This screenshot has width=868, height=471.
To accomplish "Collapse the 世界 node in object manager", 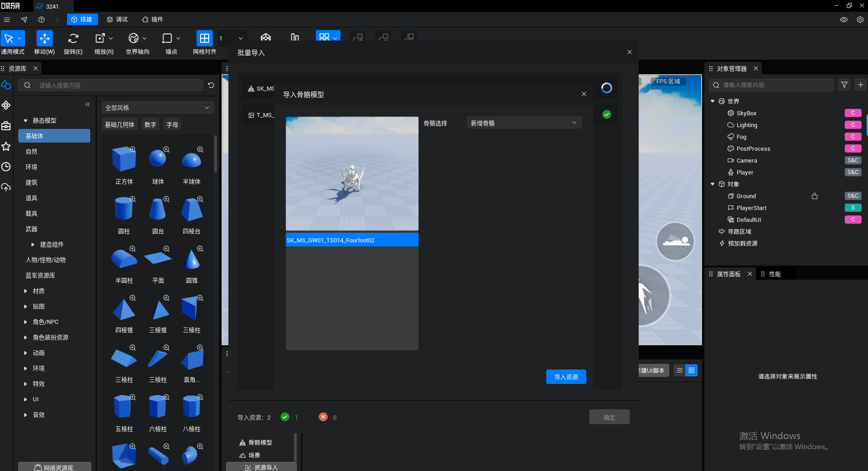I will 713,101.
